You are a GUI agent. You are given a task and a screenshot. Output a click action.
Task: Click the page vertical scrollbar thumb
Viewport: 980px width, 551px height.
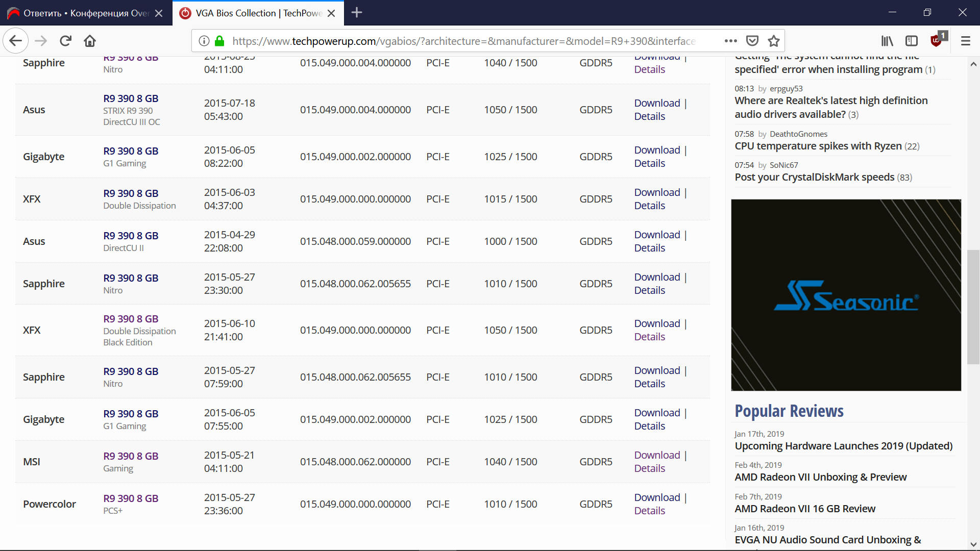tap(973, 306)
